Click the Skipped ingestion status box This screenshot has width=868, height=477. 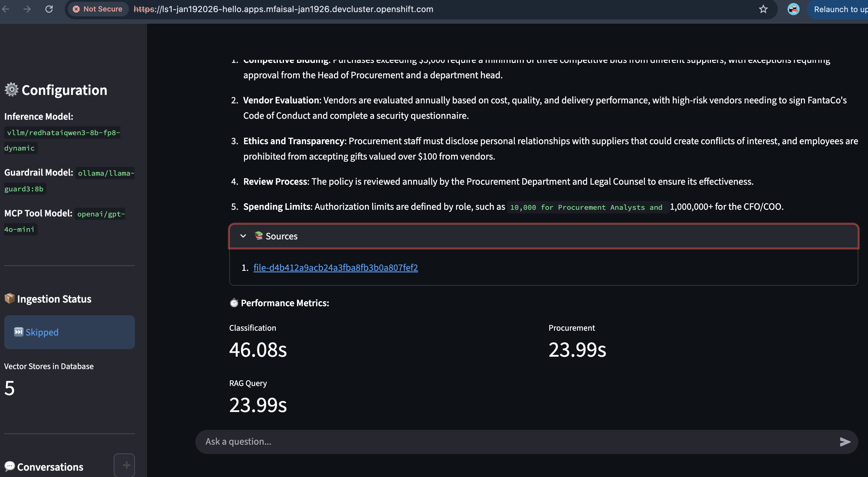pos(70,332)
